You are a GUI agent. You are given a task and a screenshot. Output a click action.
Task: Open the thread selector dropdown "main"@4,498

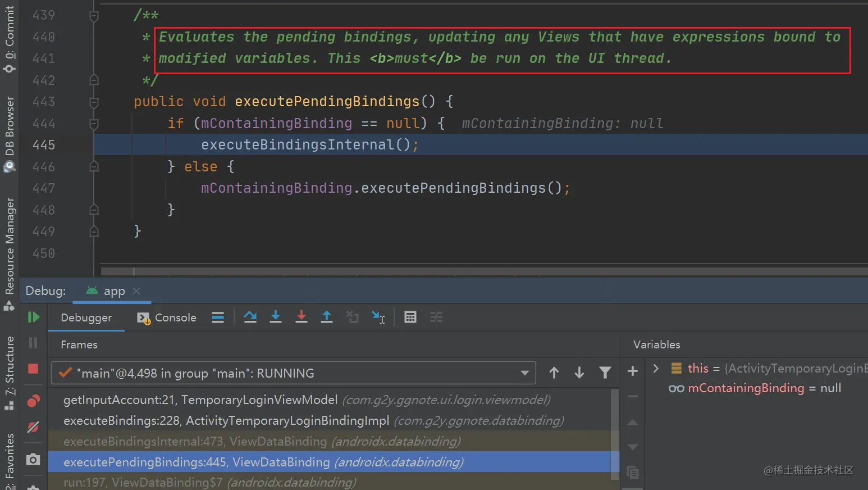tap(293, 373)
